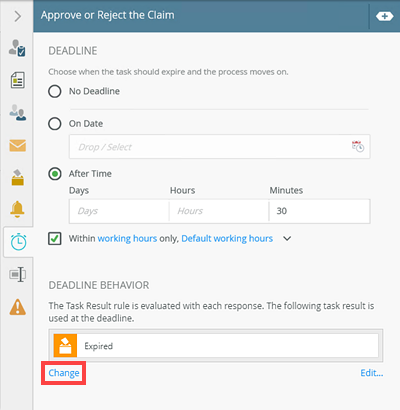
Task: Click the Minutes field showing 30
Action: pos(319,211)
